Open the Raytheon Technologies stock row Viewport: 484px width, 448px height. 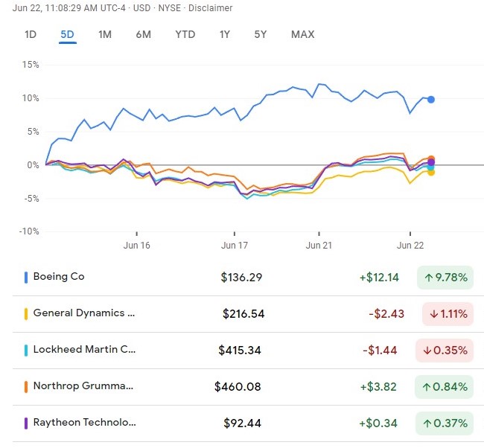click(x=84, y=423)
